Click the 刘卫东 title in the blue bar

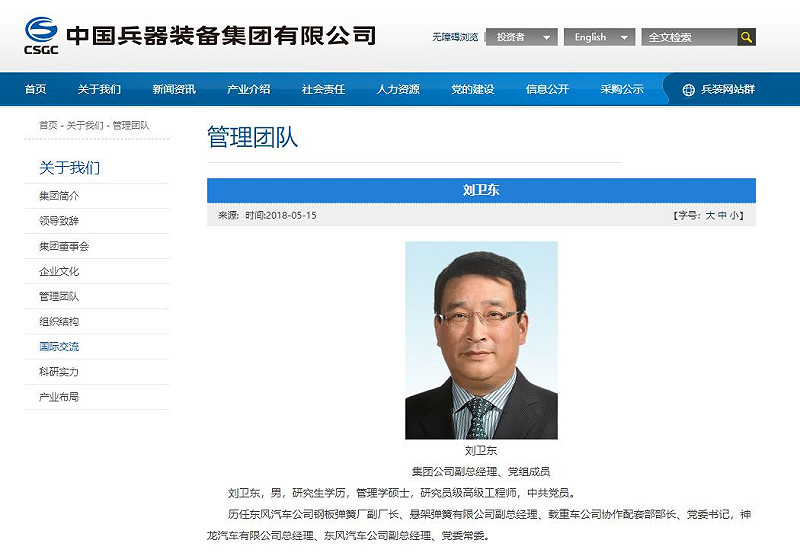481,190
